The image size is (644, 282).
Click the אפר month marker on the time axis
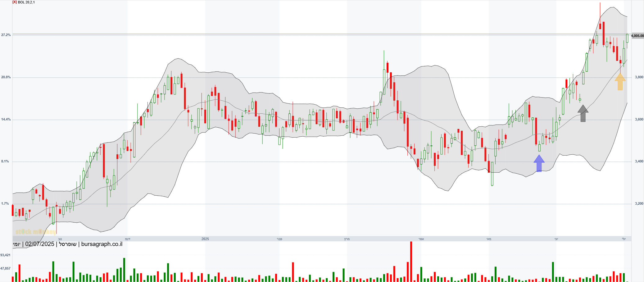pyautogui.click(x=421, y=239)
